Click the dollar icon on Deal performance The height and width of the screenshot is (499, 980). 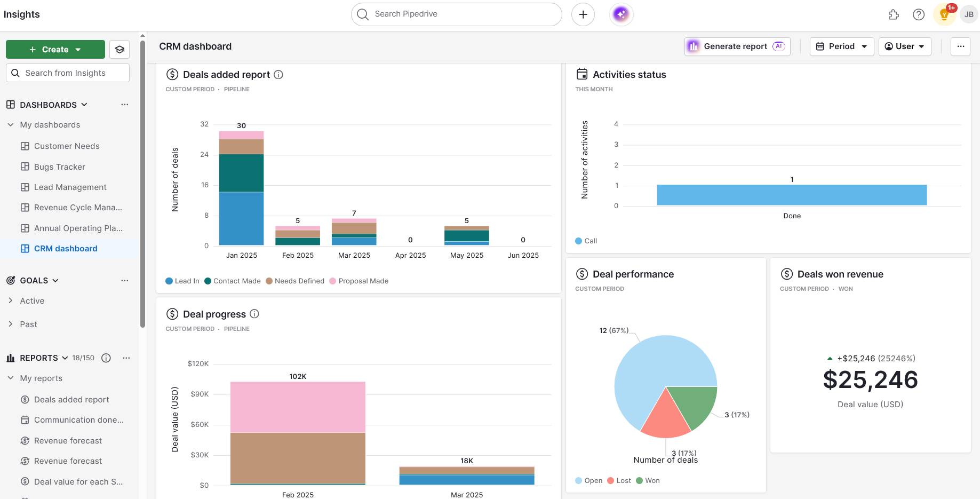581,274
